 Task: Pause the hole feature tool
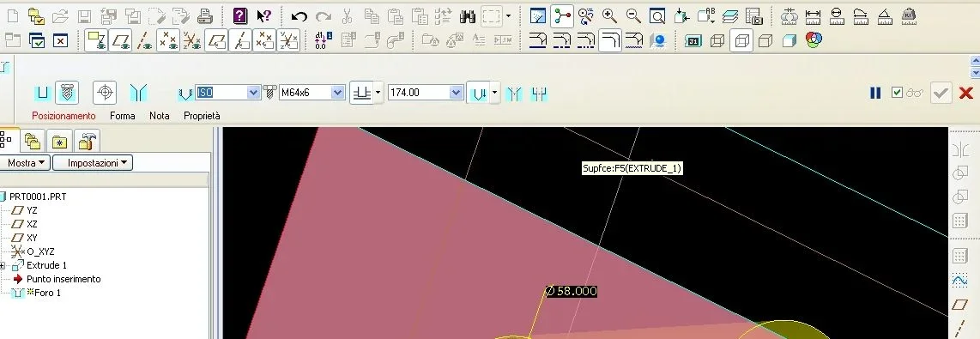pos(875,93)
